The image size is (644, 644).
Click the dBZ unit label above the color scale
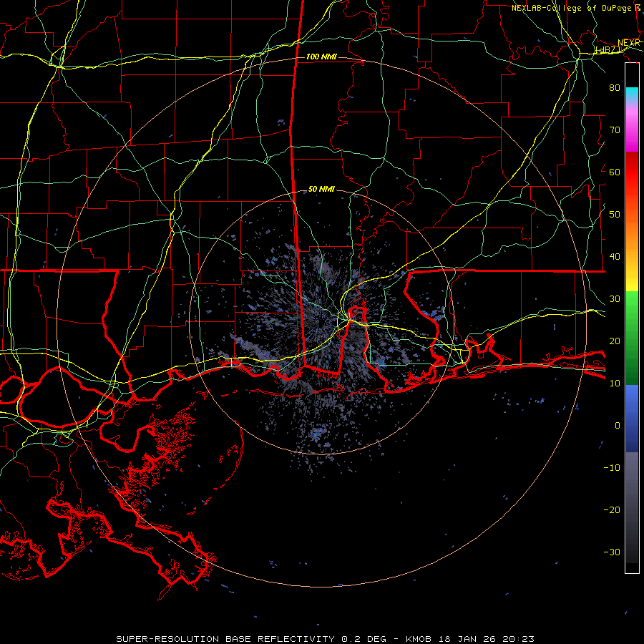608,49
